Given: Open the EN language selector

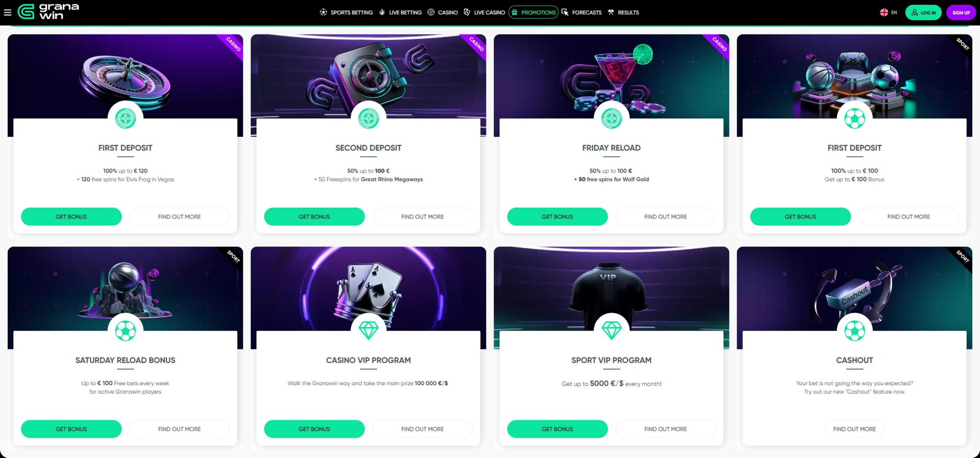Looking at the screenshot, I should [888, 12].
